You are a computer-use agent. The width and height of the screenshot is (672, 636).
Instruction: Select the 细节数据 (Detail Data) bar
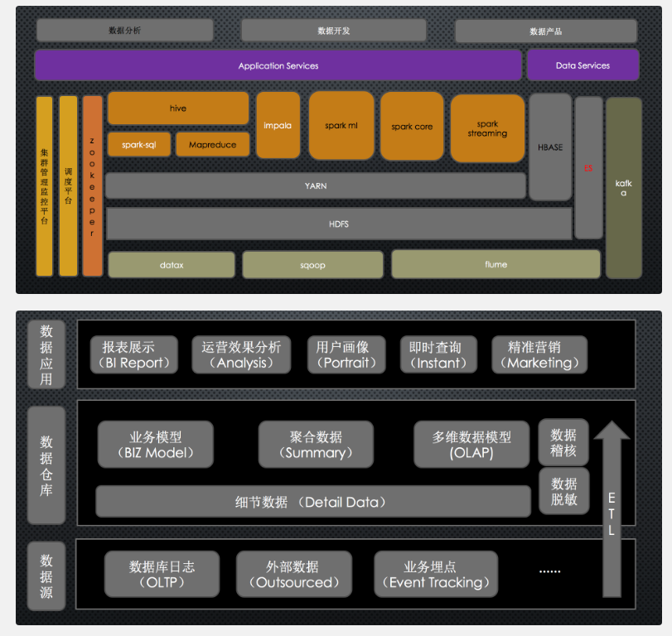tap(313, 502)
